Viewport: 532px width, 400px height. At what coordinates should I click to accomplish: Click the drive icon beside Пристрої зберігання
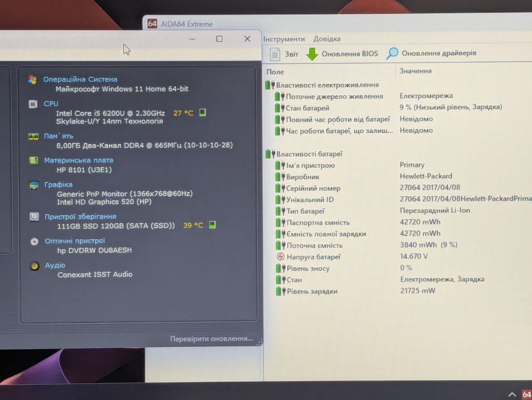(x=34, y=216)
